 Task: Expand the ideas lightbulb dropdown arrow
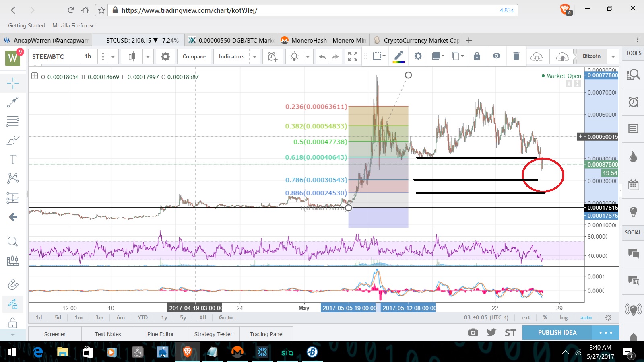coord(308,56)
